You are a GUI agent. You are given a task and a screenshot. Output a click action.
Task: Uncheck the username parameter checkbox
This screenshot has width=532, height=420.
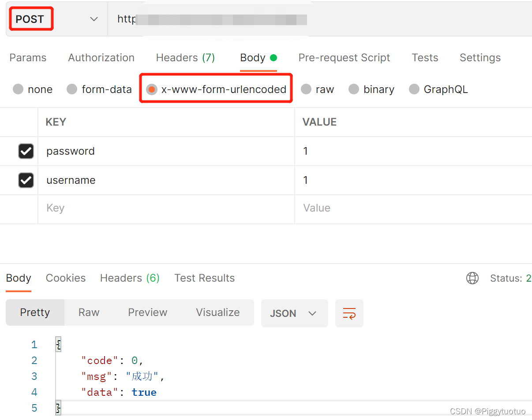tap(26, 180)
